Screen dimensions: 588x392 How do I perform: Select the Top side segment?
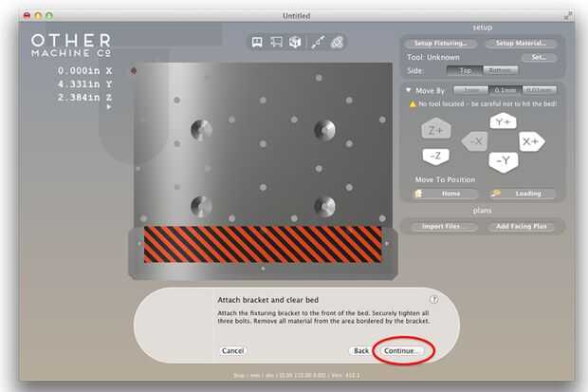(x=465, y=70)
